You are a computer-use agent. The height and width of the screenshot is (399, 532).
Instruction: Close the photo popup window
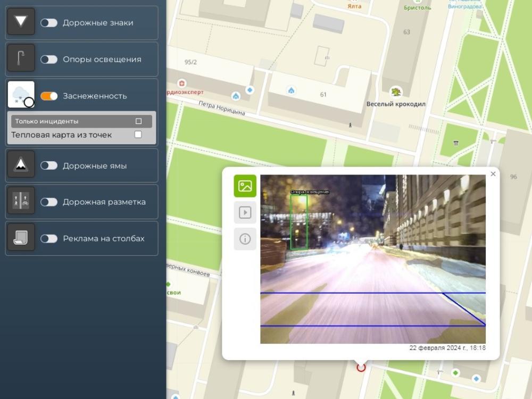(x=493, y=174)
